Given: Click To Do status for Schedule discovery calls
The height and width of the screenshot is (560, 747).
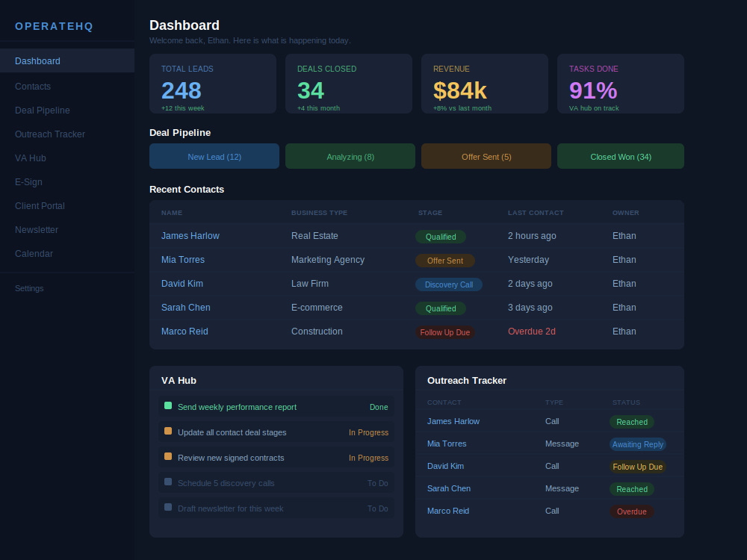Looking at the screenshot, I should click(x=378, y=483).
